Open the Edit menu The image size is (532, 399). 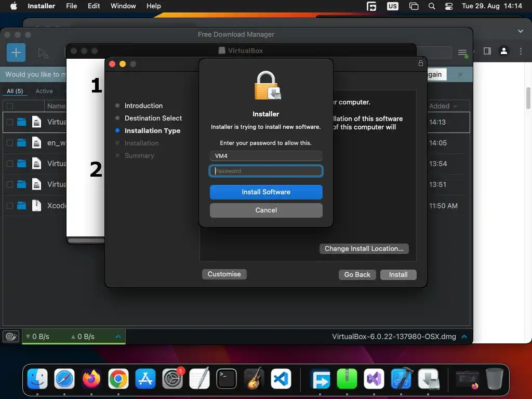94,6
